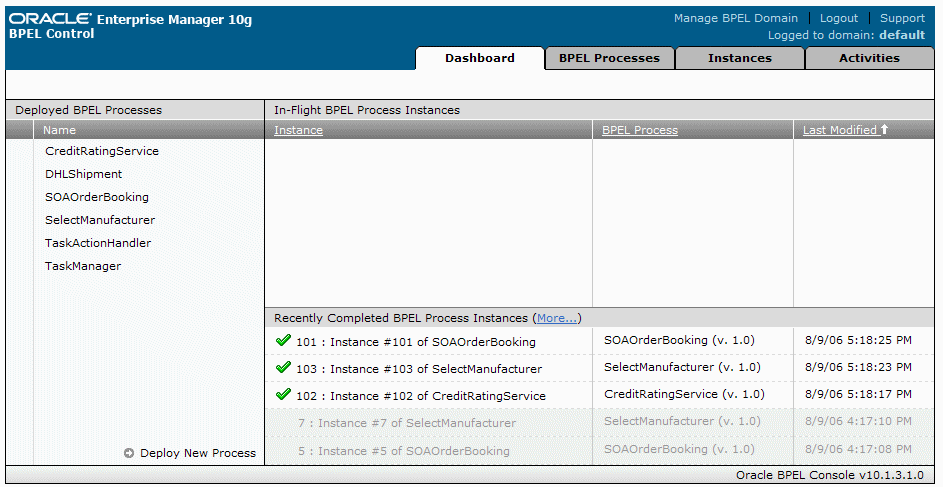Screen dimensions: 943x487
Task: Open the BPEL Processes tab
Action: pyautogui.click(x=609, y=58)
